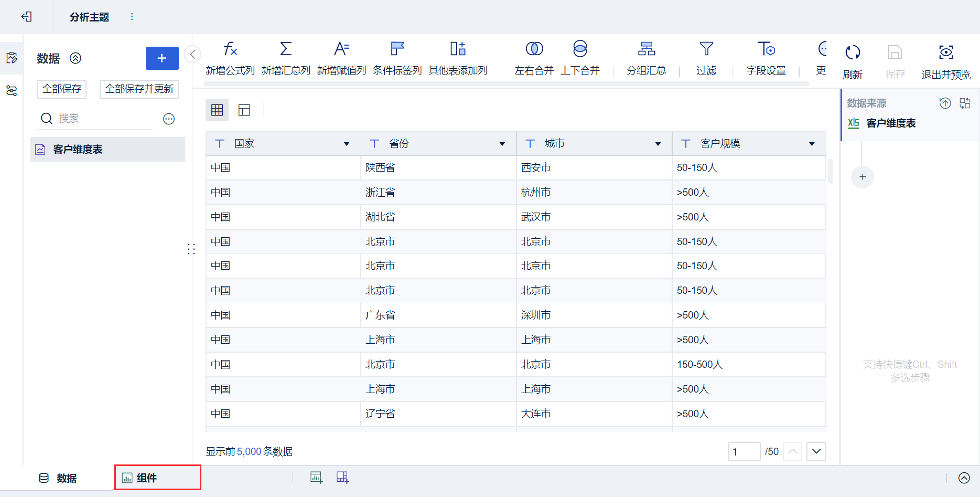Apply 过滤 filter tool
This screenshot has height=497, width=980.
click(706, 58)
